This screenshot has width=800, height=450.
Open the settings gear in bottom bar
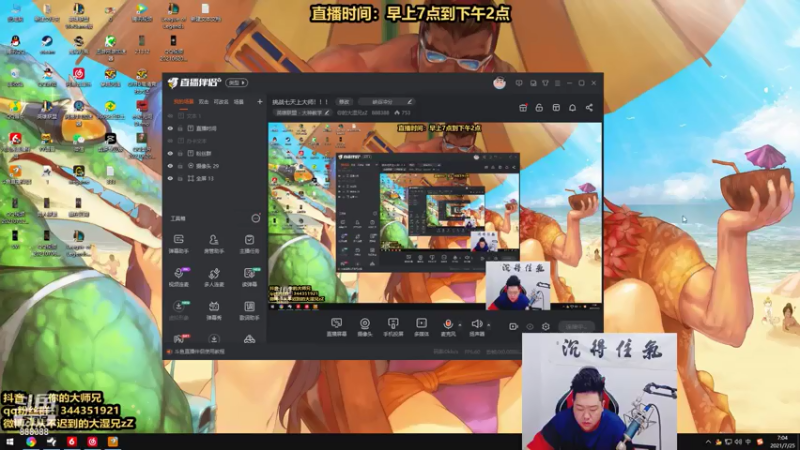546,327
